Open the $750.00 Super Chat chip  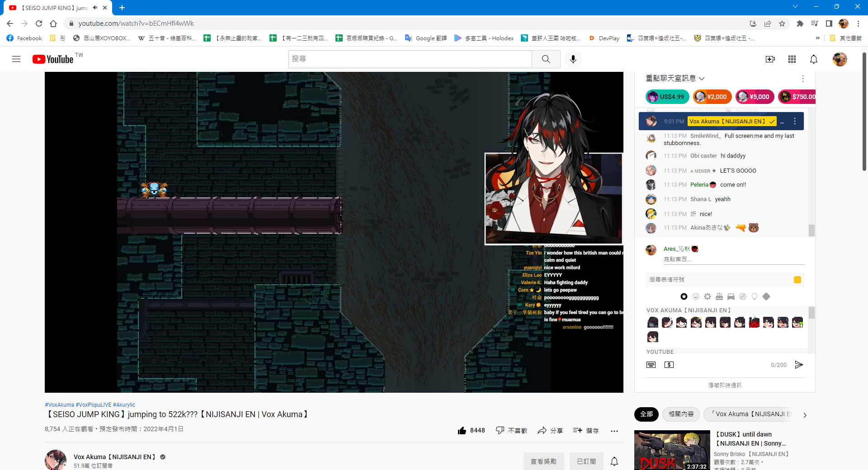797,97
